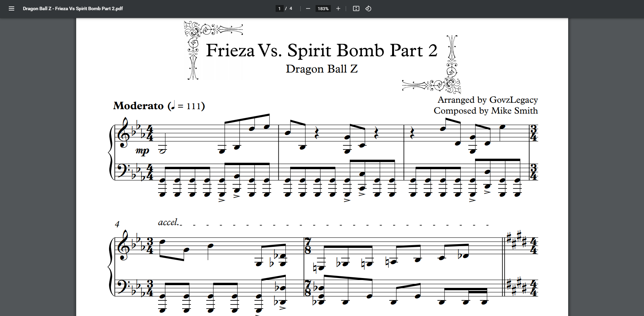This screenshot has width=644, height=316.
Task: Click the "Moderato" tempo marking
Action: click(x=138, y=106)
